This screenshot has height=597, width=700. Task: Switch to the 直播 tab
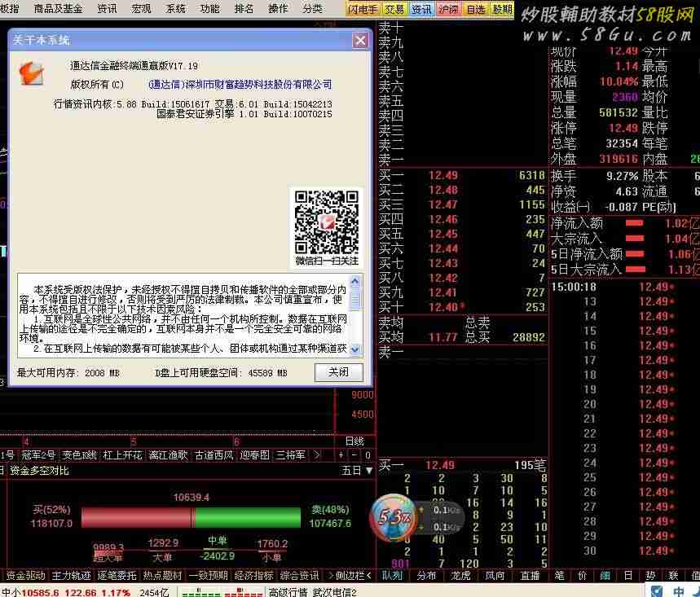tap(530, 576)
